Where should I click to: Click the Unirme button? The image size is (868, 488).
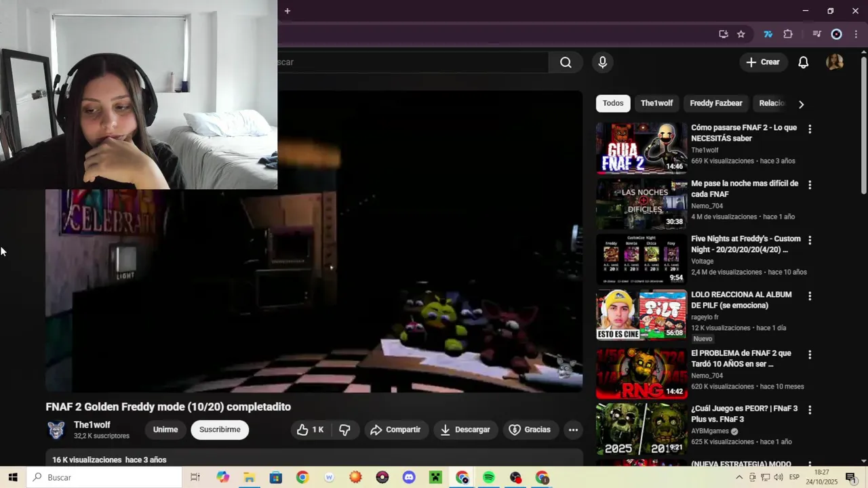coord(165,430)
